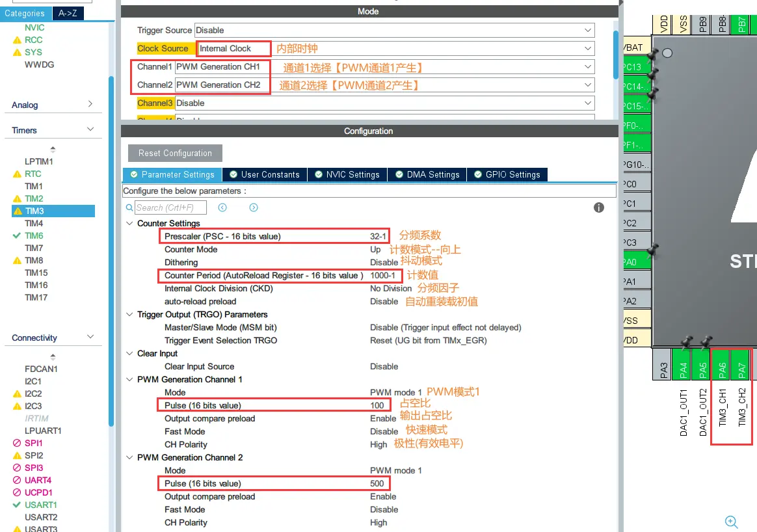The width and height of the screenshot is (757, 532).
Task: Open the Channel1 PWM Generation dropdown
Action: [x=588, y=67]
